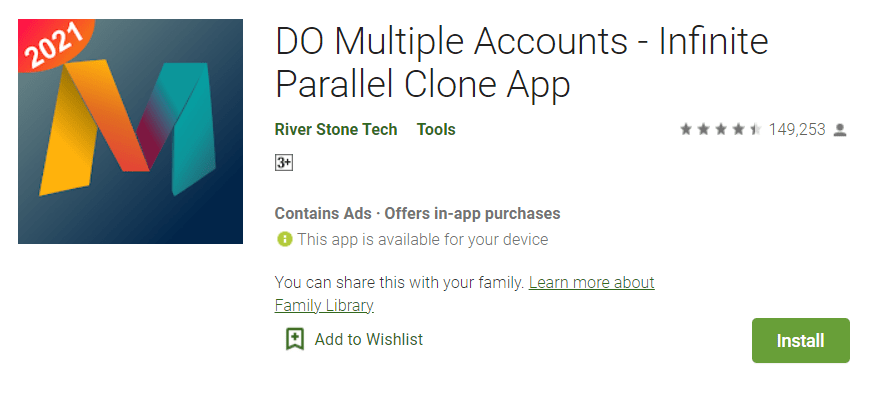Viewport: 869px width, 399px height.
Task: Click the person icon next to 149,253
Action: click(x=840, y=130)
